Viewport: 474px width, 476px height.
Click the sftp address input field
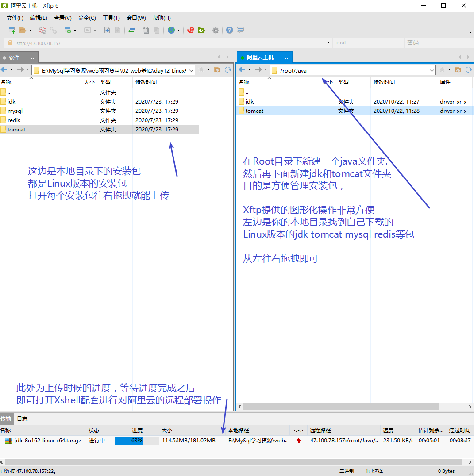point(167,43)
